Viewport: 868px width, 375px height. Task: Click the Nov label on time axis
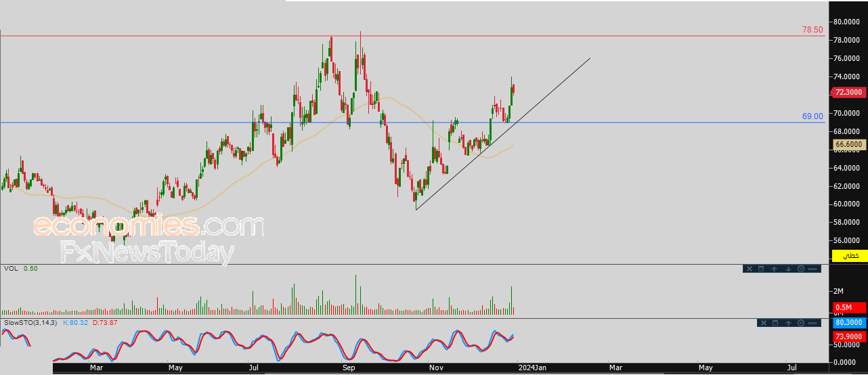[436, 368]
